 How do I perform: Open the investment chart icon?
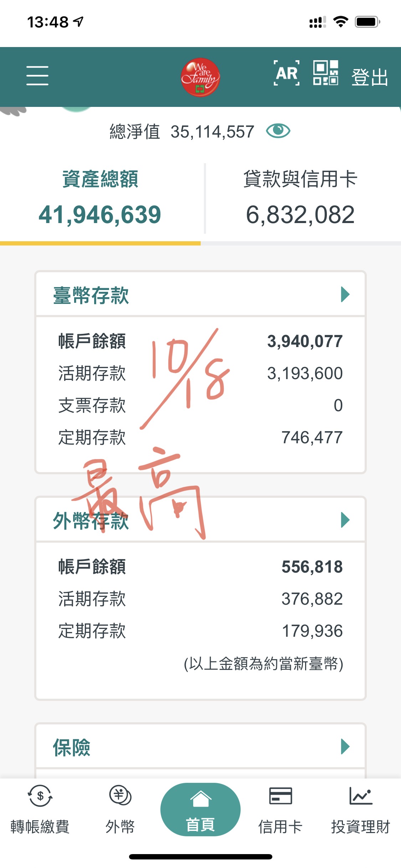click(361, 796)
